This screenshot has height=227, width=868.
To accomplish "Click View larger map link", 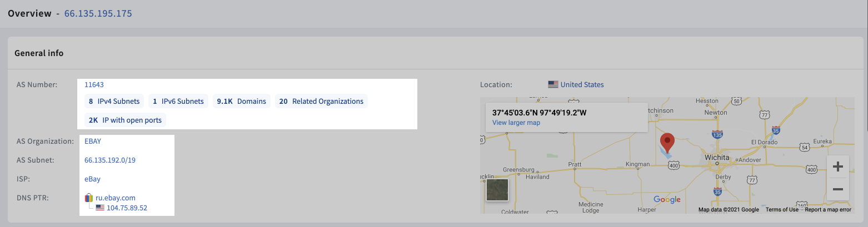I will coord(516,123).
